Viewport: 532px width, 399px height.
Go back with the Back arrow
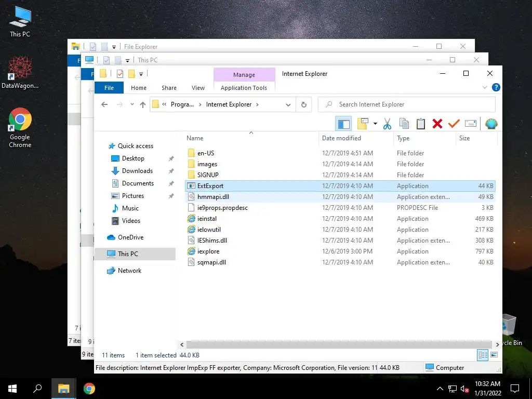click(104, 104)
